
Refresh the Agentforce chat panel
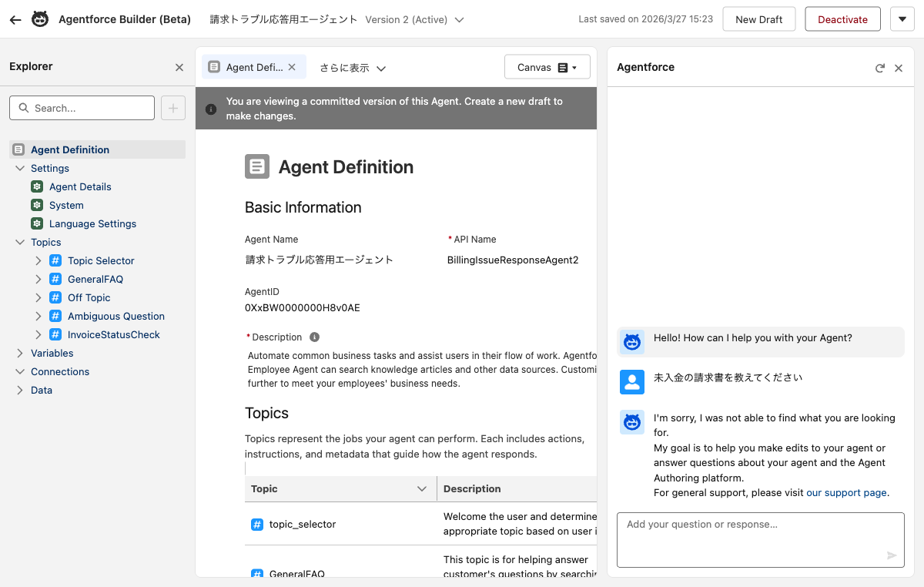(879, 68)
